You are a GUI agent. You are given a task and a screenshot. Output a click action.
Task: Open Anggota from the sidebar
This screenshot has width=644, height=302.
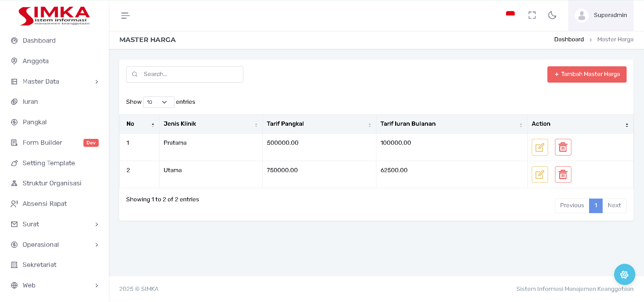coord(35,61)
